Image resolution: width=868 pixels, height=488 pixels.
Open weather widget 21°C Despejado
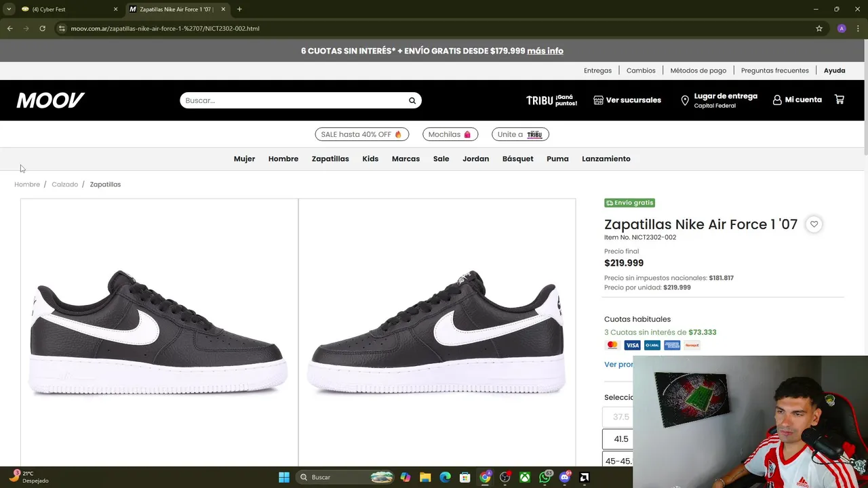click(x=28, y=477)
